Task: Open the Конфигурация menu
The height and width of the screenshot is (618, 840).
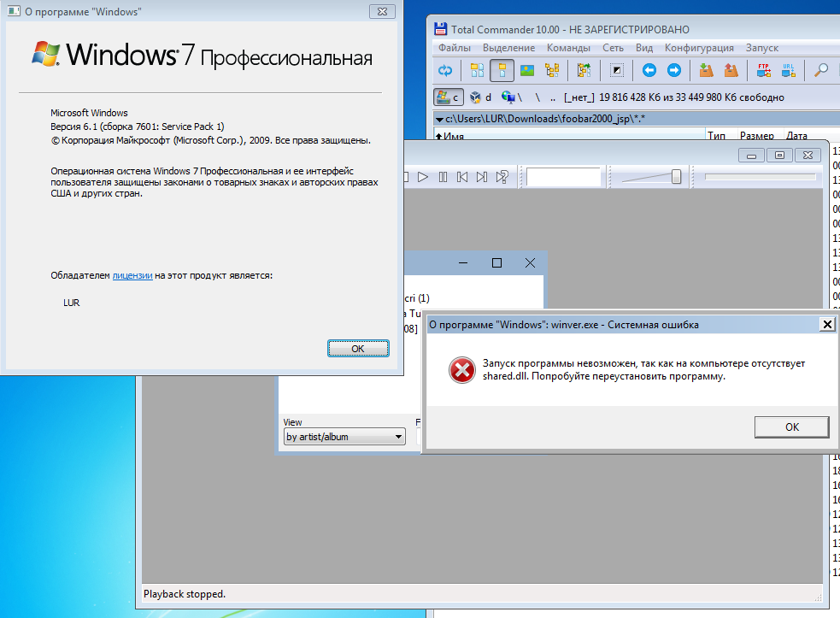Action: point(699,48)
